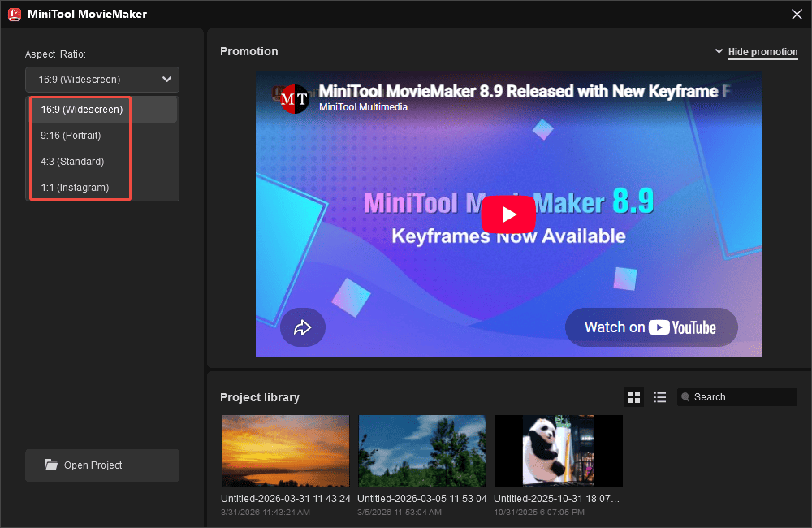Select the 1:1 (Instagram) aspect ratio
This screenshot has height=528, width=812.
click(102, 187)
